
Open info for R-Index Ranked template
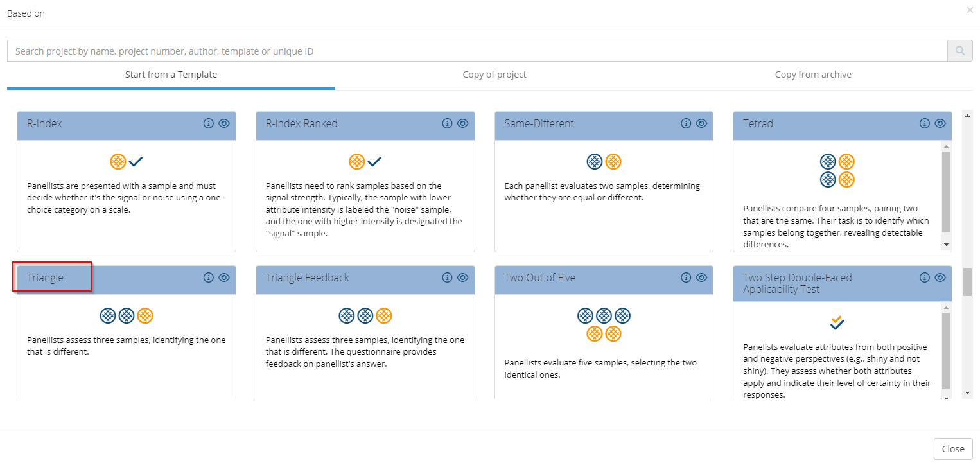pos(447,123)
